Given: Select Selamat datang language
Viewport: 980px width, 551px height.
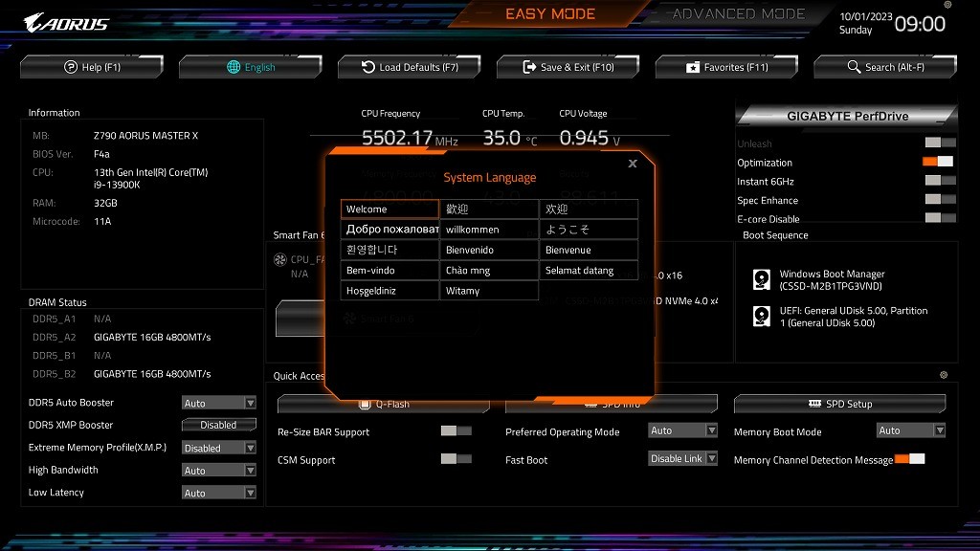Looking at the screenshot, I should tap(589, 271).
